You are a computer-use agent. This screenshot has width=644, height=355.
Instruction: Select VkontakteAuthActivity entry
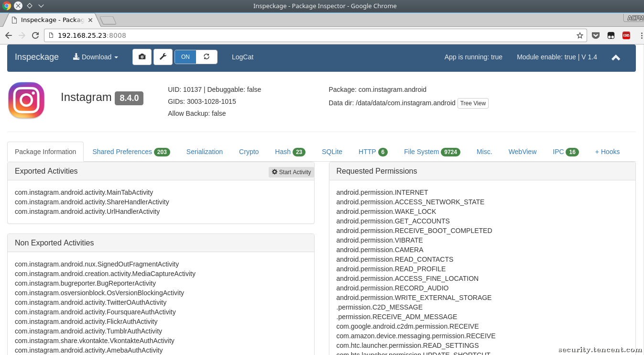[x=95, y=341]
